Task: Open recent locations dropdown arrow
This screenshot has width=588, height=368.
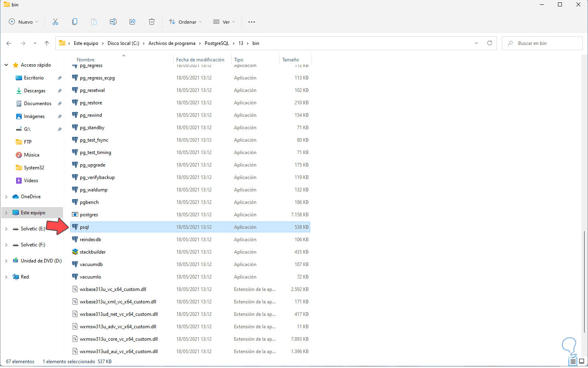Action: click(35, 43)
